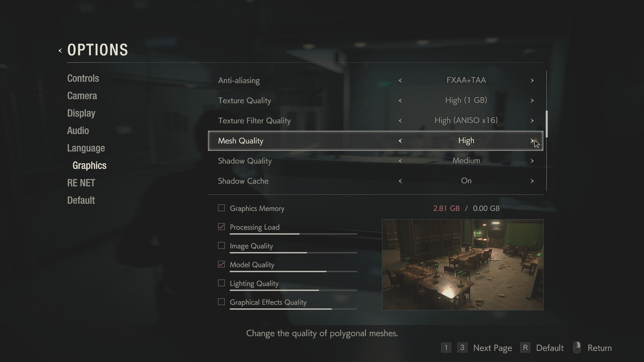Enable the Graphics Memory checkbox
Image resolution: width=644 pixels, height=362 pixels.
coord(220,208)
